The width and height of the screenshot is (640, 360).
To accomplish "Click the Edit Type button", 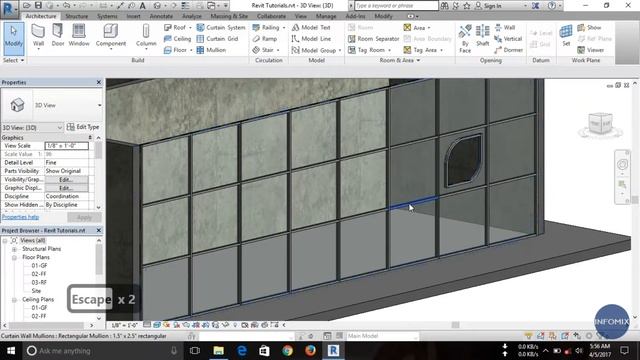I will tap(83, 127).
